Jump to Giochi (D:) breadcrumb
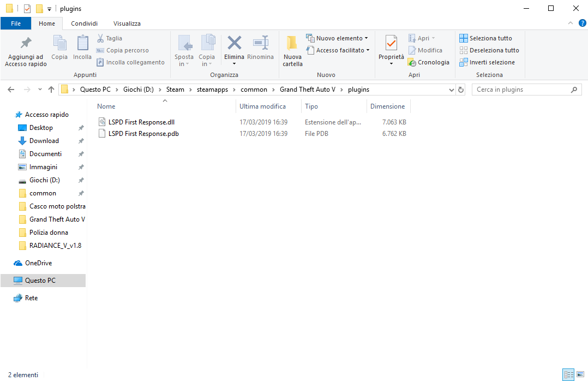The height and width of the screenshot is (381, 588). pos(139,90)
